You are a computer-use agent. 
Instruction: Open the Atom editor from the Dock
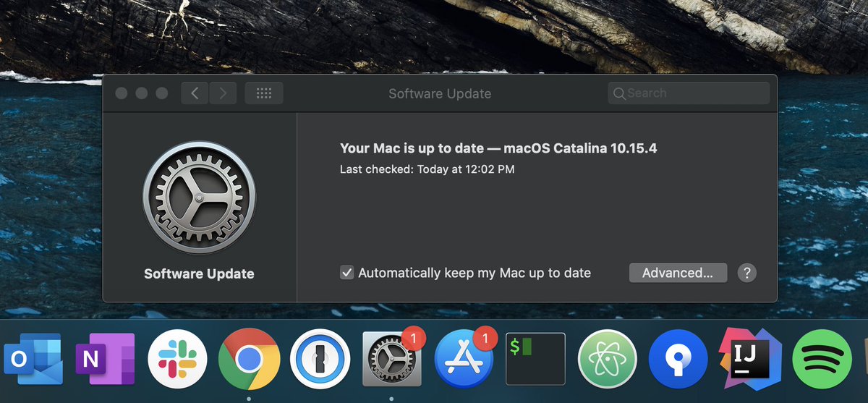[608, 360]
